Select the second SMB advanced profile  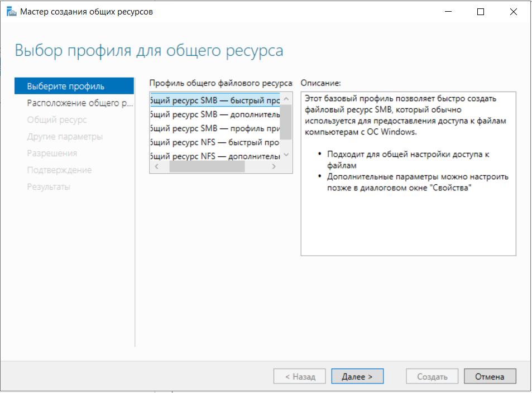[x=215, y=114]
